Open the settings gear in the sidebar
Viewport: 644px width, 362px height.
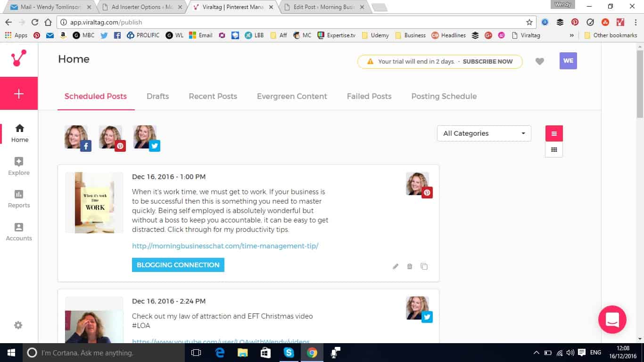point(18,325)
